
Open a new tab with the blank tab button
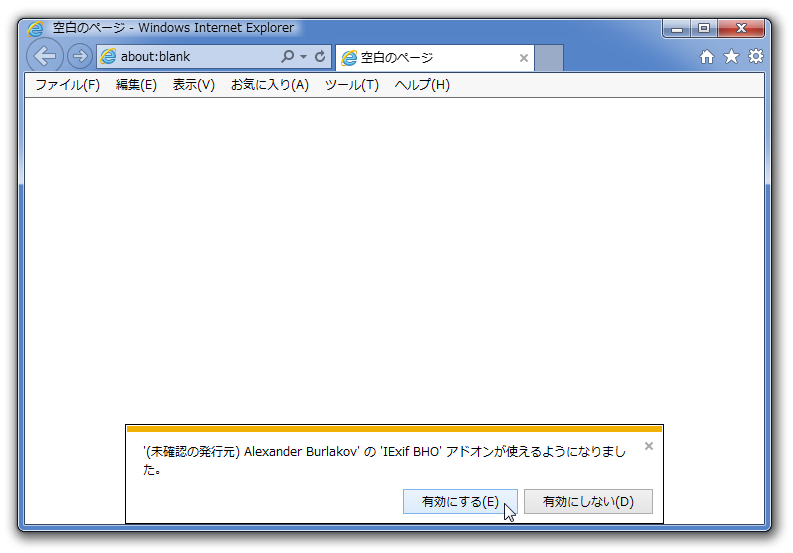[549, 58]
